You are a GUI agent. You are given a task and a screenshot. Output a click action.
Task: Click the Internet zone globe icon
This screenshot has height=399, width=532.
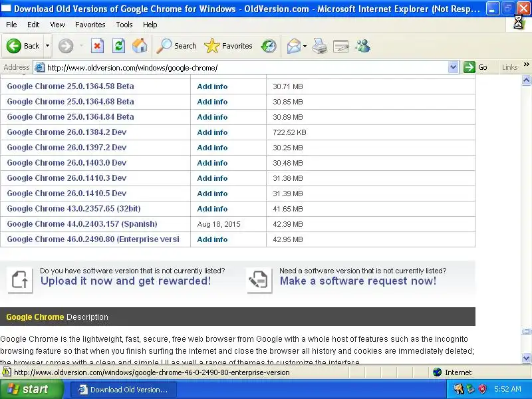(438, 372)
